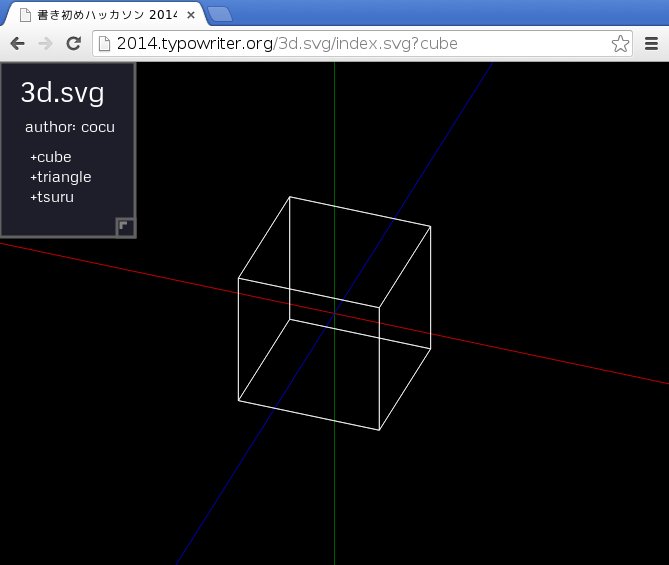The image size is (669, 565).
Task: Click the white wireframe cube
Action: pos(334,313)
